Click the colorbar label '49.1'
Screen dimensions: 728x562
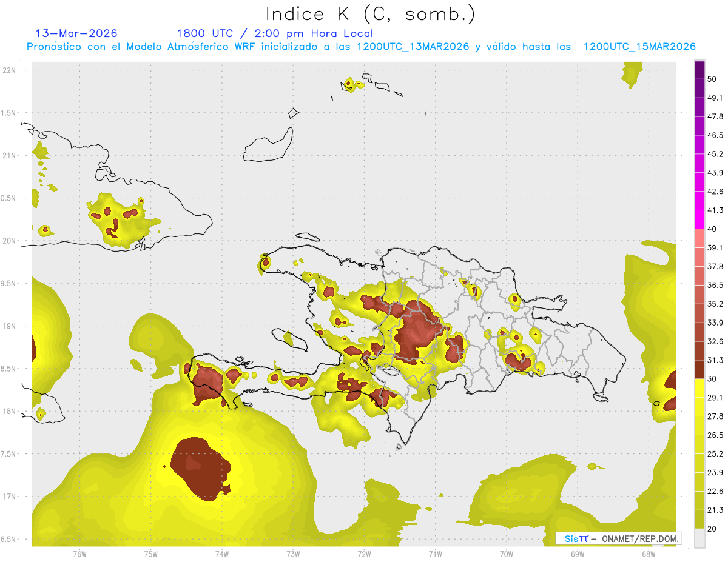click(x=715, y=98)
